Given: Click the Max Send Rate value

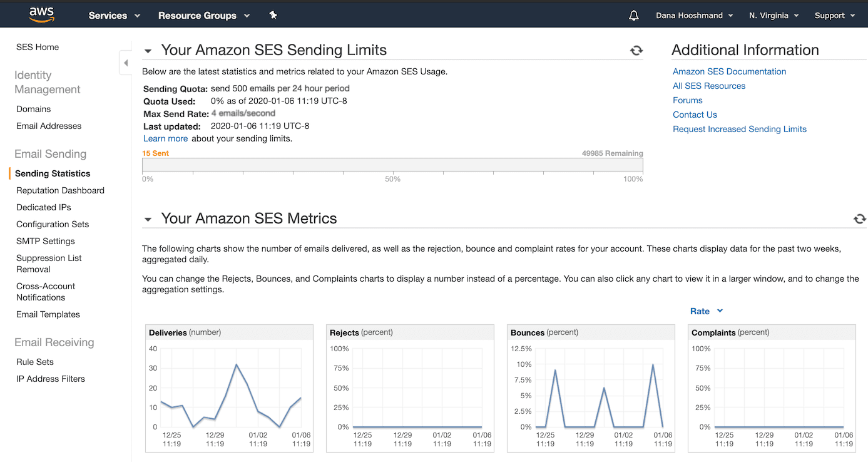Looking at the screenshot, I should click(243, 113).
